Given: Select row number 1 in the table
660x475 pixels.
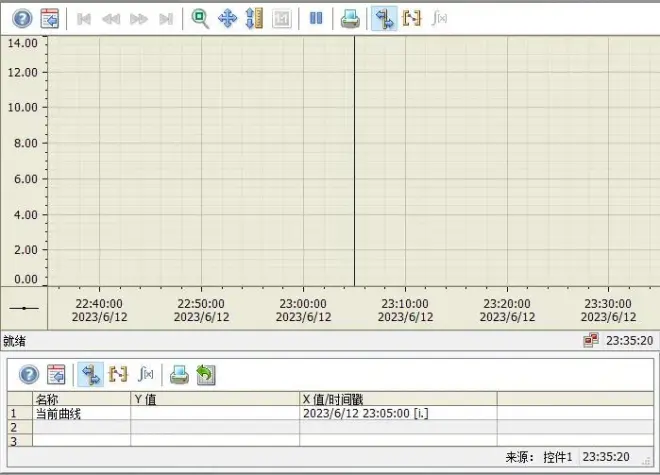Looking at the screenshot, I should [20, 413].
